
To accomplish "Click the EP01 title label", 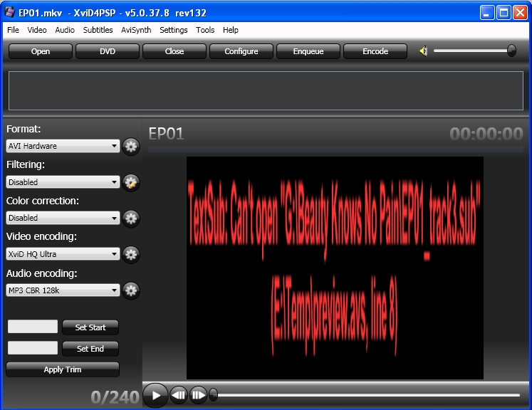I will tap(166, 134).
